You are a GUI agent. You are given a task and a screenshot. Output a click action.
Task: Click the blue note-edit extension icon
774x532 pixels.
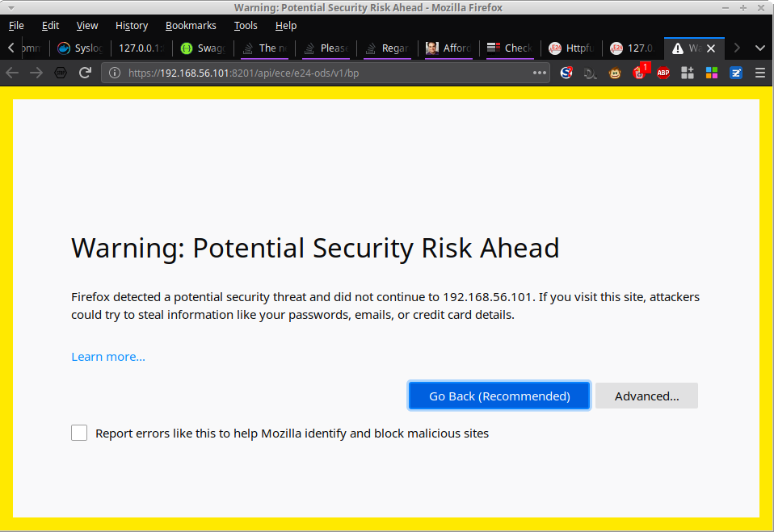pos(736,73)
